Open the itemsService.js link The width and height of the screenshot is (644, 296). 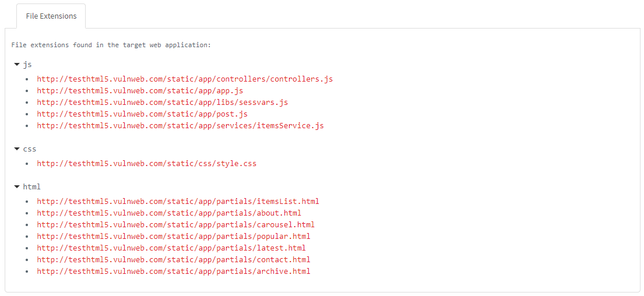point(180,125)
